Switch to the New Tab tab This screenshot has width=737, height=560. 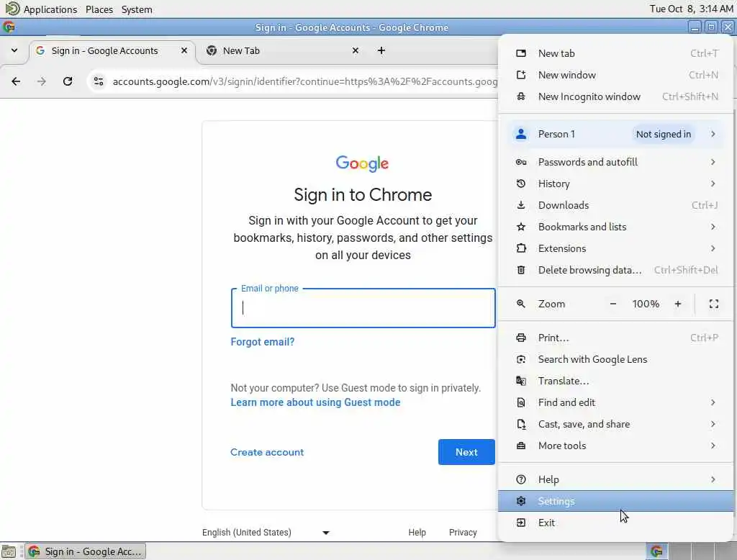pyautogui.click(x=284, y=51)
